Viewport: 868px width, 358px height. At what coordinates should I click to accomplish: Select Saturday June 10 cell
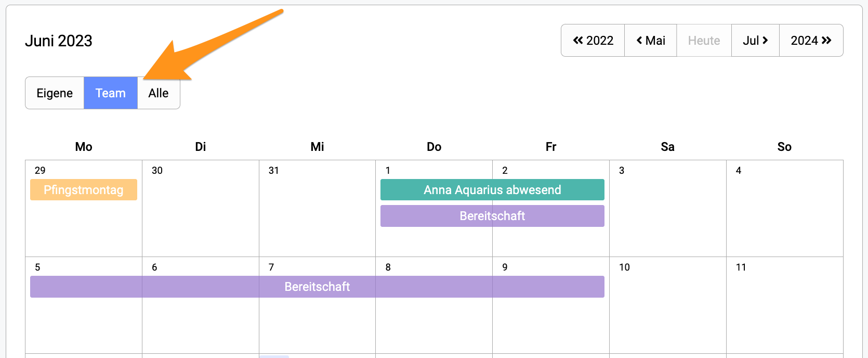pyautogui.click(x=668, y=305)
